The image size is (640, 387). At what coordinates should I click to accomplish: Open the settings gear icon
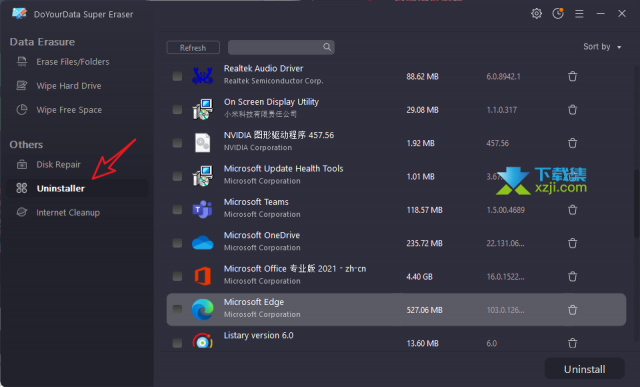[x=536, y=13]
